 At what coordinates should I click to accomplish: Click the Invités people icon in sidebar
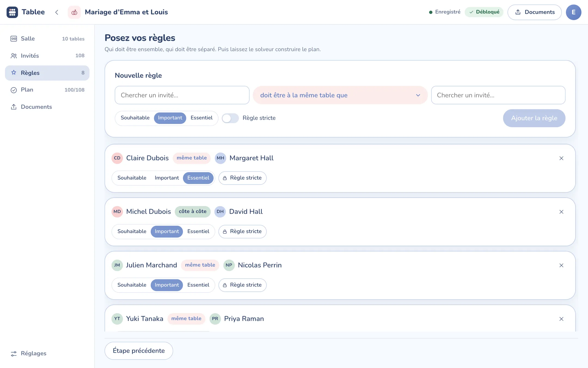[14, 56]
